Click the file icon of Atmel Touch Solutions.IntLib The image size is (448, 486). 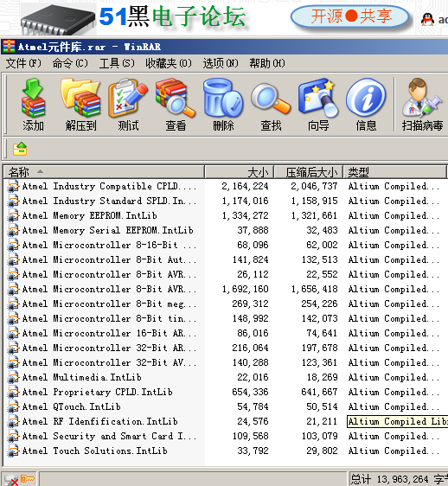[x=13, y=451]
